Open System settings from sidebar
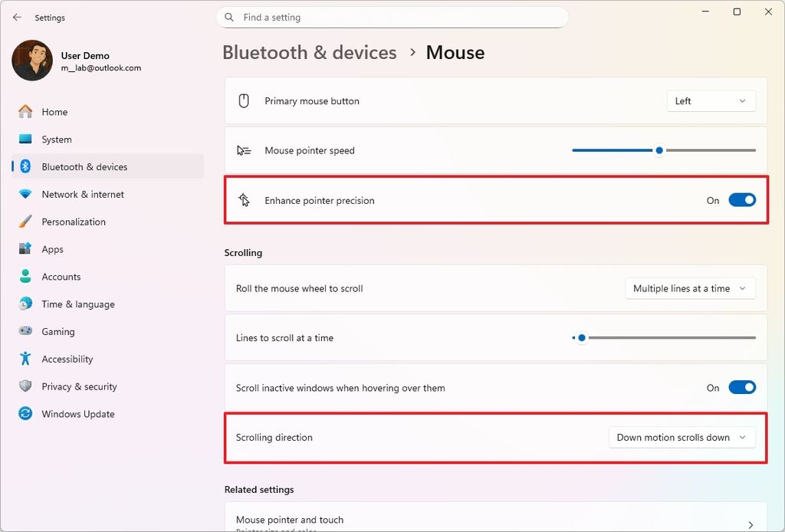Viewport: 785px width, 532px height. tap(54, 139)
